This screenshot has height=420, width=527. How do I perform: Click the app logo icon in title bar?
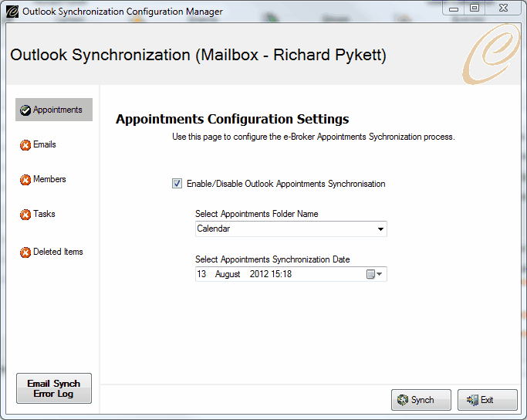pos(12,12)
